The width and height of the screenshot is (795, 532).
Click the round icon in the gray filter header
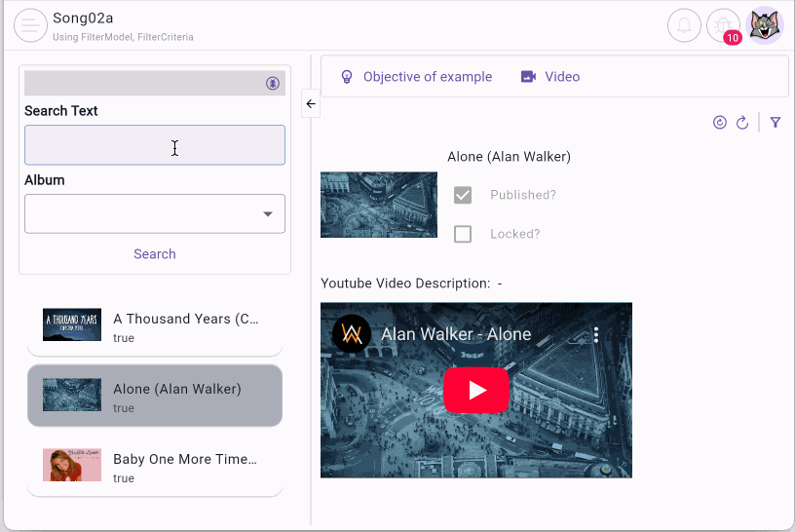coord(273,84)
